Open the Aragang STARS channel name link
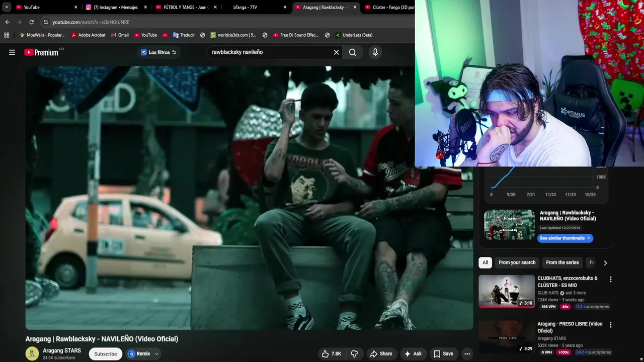The image size is (644, 362). click(x=62, y=350)
